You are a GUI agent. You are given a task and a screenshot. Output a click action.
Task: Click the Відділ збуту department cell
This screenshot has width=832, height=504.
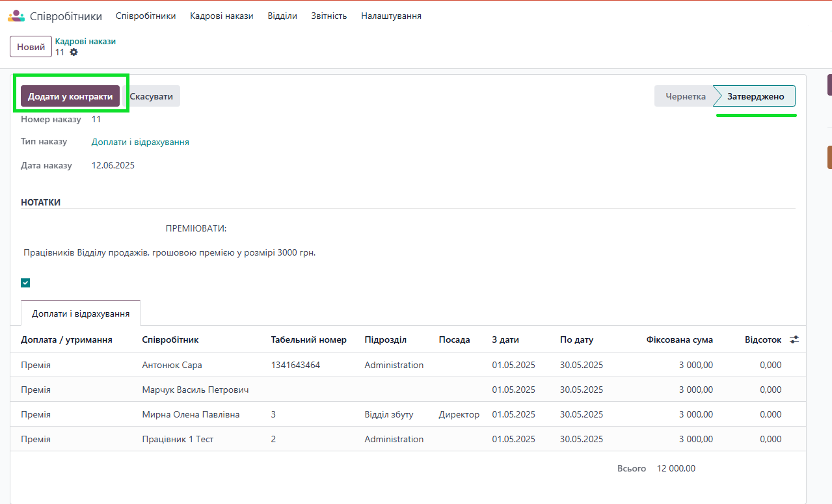tap(389, 414)
